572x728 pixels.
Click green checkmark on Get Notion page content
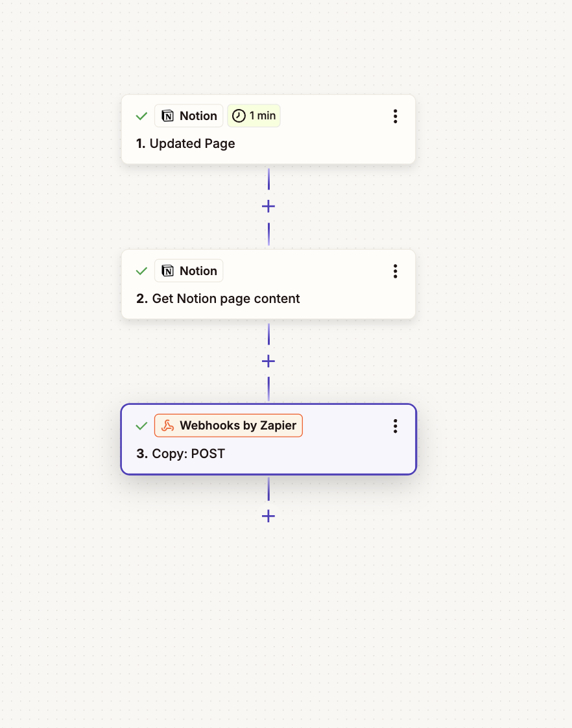141,271
